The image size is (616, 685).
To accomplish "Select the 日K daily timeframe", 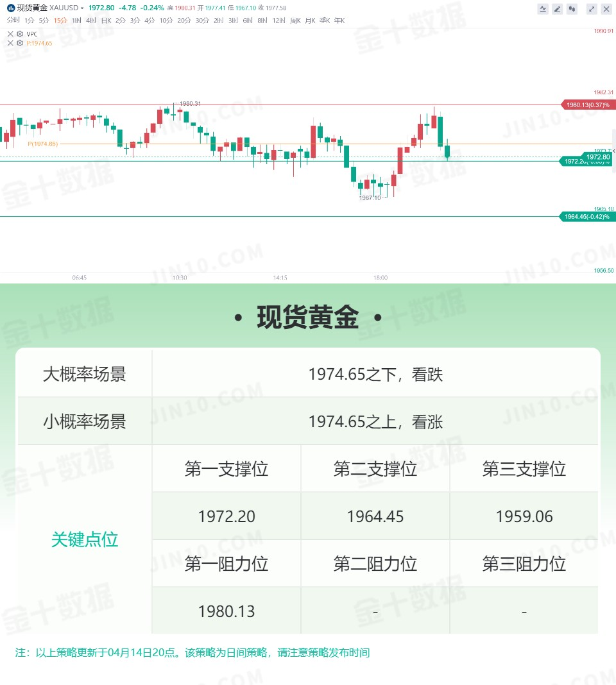I will 107,21.
